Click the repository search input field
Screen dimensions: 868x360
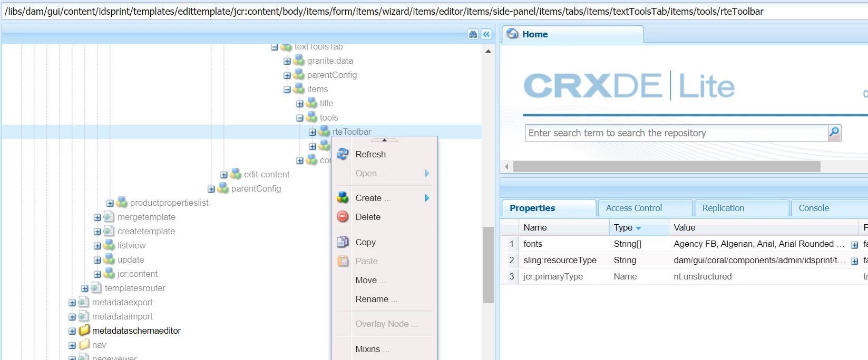point(677,133)
